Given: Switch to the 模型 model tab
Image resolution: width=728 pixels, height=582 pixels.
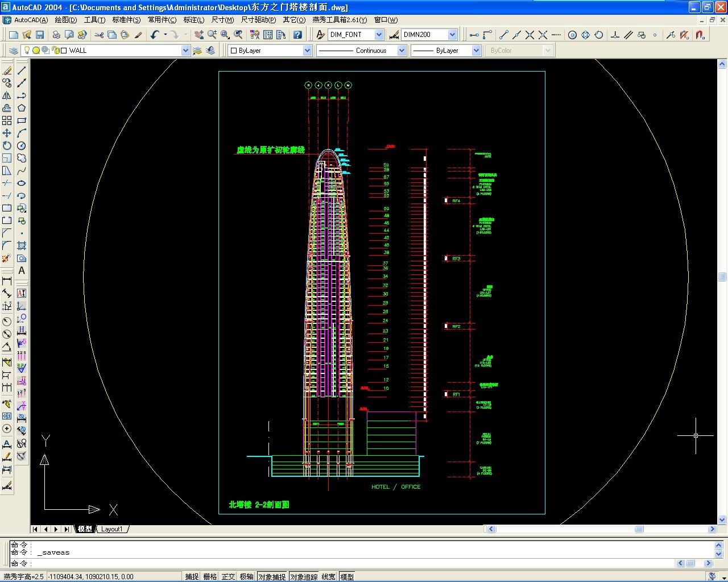Looking at the screenshot, I should click(85, 529).
